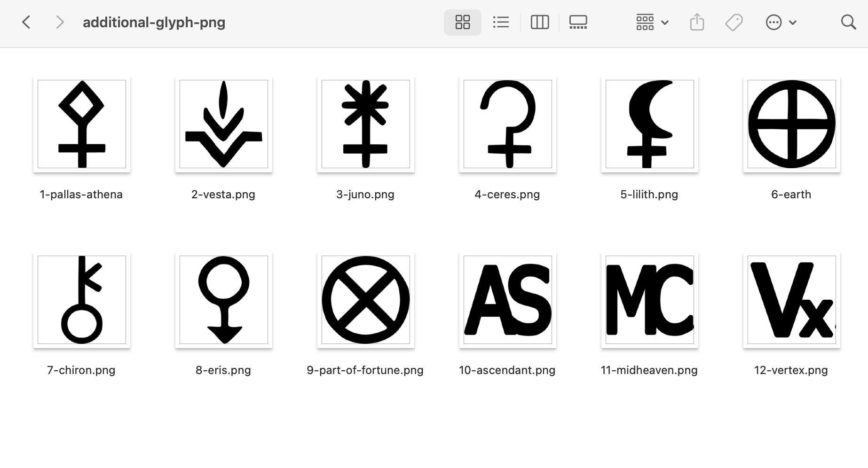Click the file name 3-juno.png
868x468 pixels.
(365, 195)
